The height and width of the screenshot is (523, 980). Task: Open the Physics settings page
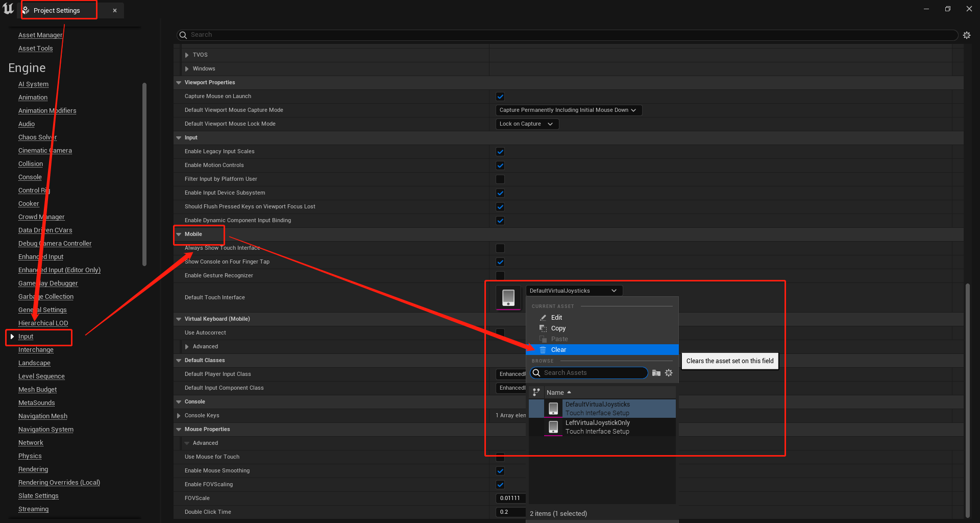pos(30,456)
